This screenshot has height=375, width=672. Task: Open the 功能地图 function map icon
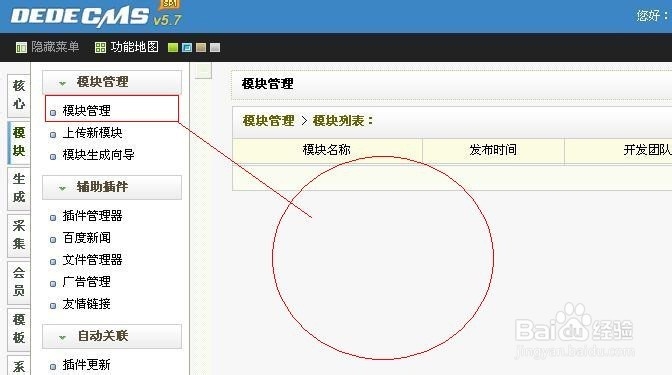click(x=100, y=47)
